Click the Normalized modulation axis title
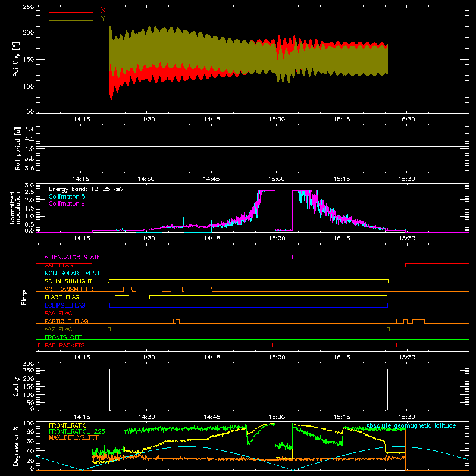Image resolution: width=476 pixels, height=476 pixels. pyautogui.click(x=15, y=208)
